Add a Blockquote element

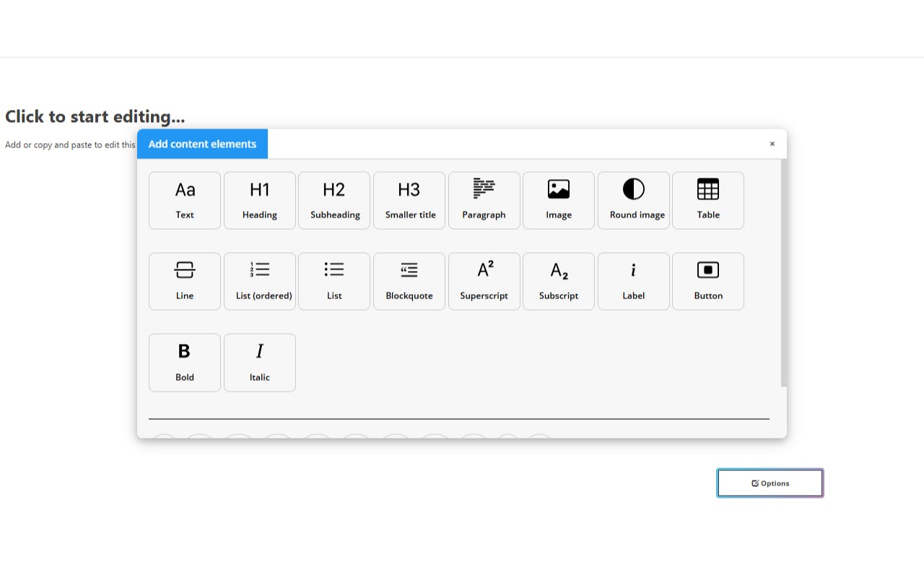409,281
